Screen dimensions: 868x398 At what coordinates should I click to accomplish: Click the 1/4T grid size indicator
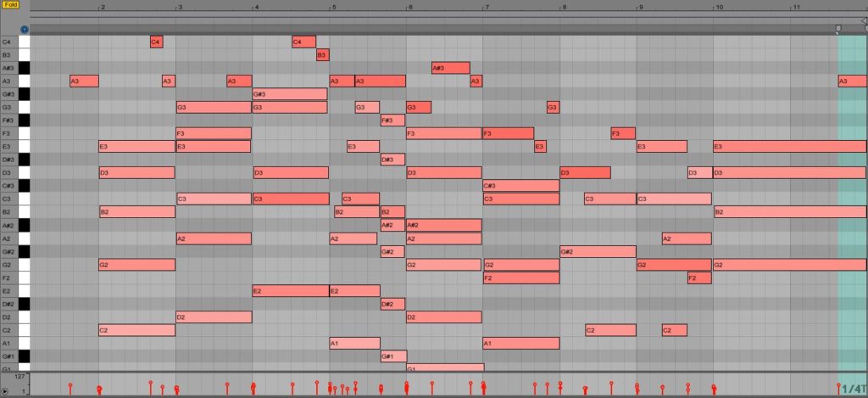(x=853, y=389)
